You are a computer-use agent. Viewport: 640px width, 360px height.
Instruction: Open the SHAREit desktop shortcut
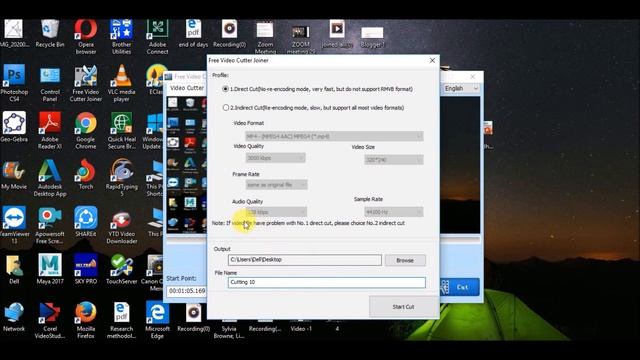pyautogui.click(x=86, y=222)
